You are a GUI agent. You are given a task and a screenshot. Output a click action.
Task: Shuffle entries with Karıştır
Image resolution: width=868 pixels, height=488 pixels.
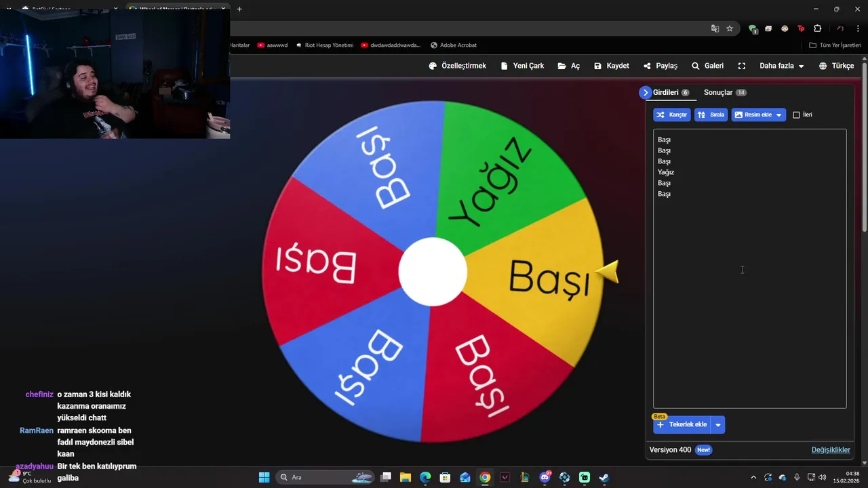pyautogui.click(x=672, y=115)
